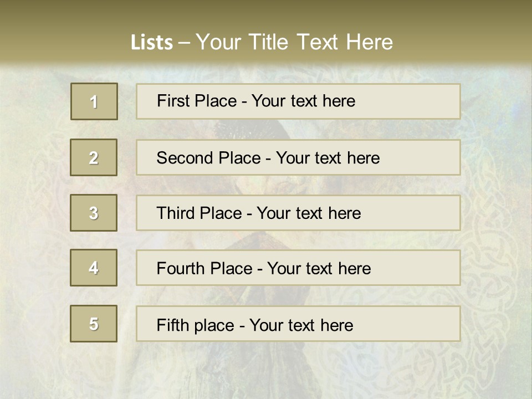Click the First Place text bar
Screen dimensions: 532x399
coord(298,101)
